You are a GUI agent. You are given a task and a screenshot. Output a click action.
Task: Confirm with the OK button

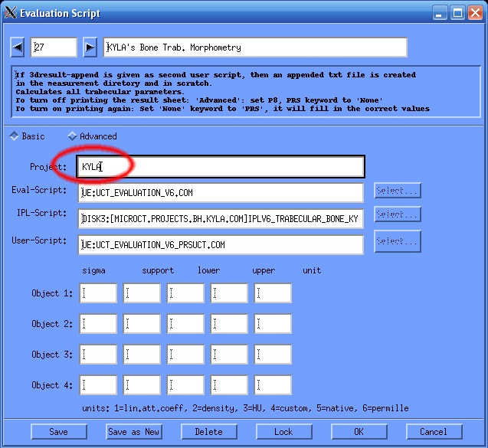pyautogui.click(x=359, y=432)
